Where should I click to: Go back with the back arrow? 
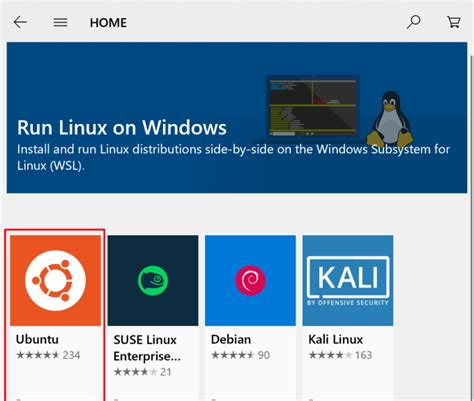tap(20, 23)
